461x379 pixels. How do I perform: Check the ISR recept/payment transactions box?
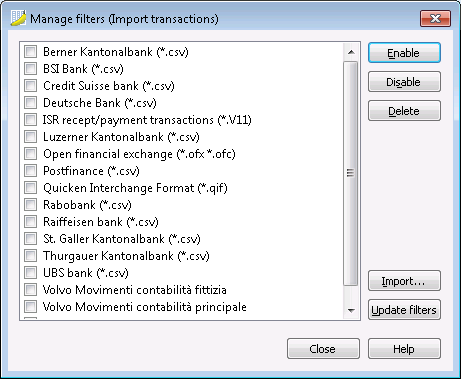click(x=30, y=120)
